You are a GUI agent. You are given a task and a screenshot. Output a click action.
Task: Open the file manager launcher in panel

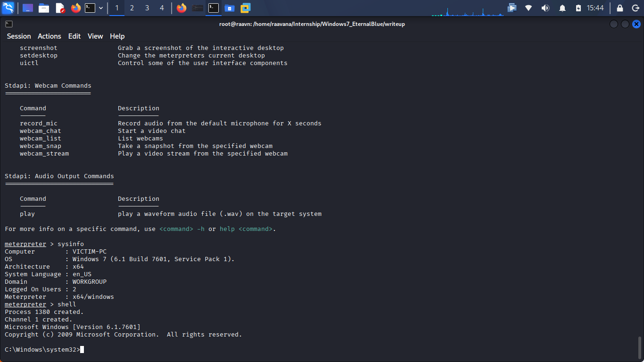pos(44,8)
